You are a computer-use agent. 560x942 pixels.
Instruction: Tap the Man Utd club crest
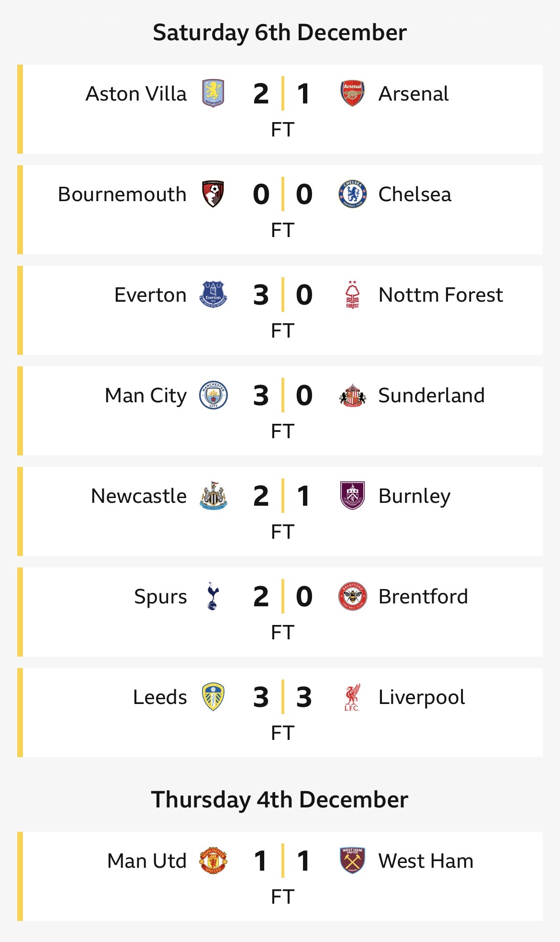pyautogui.click(x=213, y=861)
